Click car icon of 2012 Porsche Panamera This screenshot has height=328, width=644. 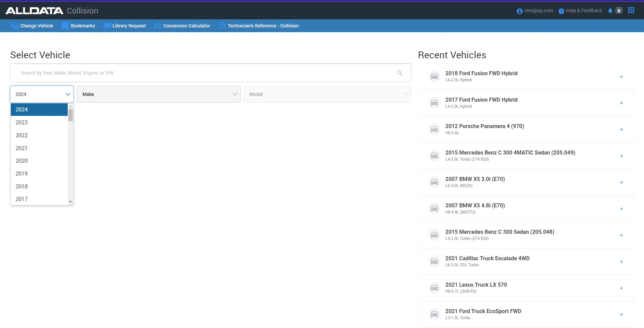tap(434, 129)
